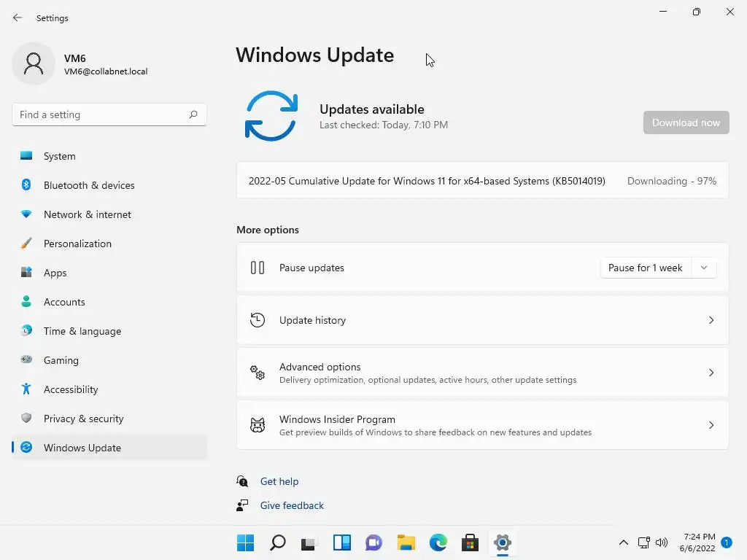Click the VM6@collabnet.local account email
The width and height of the screenshot is (747, 560).
pos(106,71)
